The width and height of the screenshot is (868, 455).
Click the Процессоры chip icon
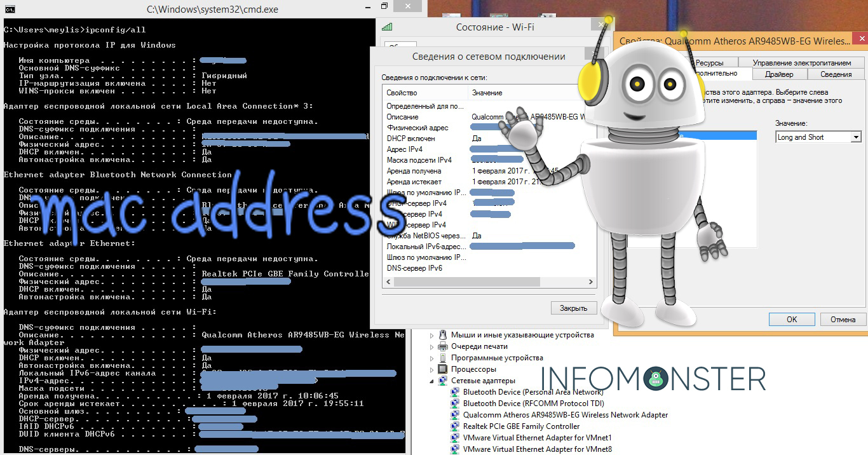coord(443,369)
